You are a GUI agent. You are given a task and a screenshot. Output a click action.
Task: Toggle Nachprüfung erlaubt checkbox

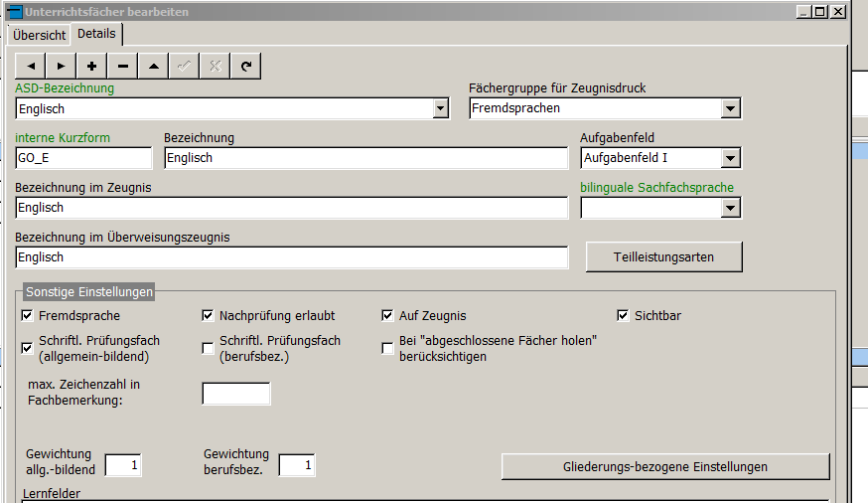pyautogui.click(x=208, y=316)
